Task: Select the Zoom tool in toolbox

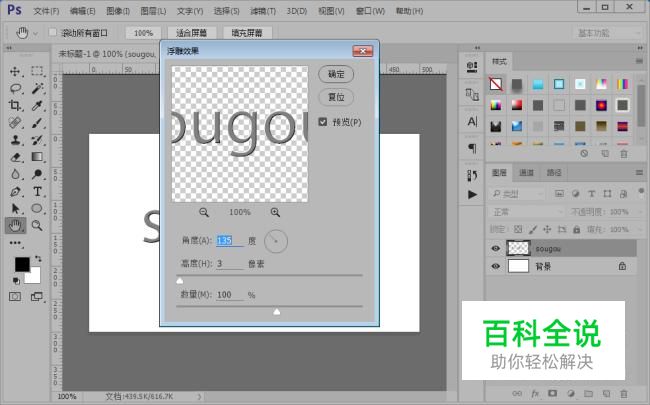Action: (x=37, y=226)
